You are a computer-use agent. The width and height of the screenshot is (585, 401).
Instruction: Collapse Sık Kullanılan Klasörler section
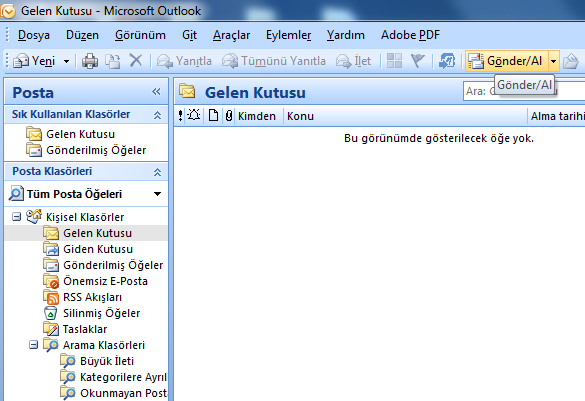(x=157, y=115)
